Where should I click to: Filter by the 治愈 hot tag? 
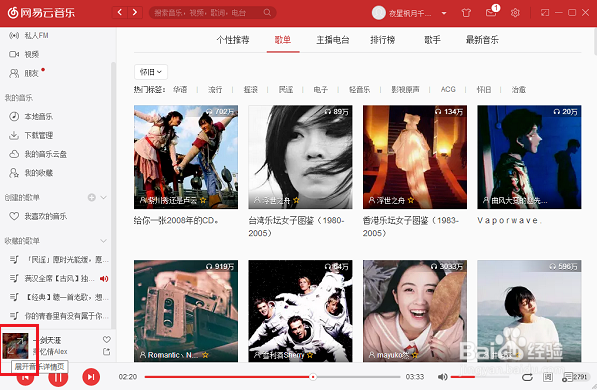[x=519, y=90]
